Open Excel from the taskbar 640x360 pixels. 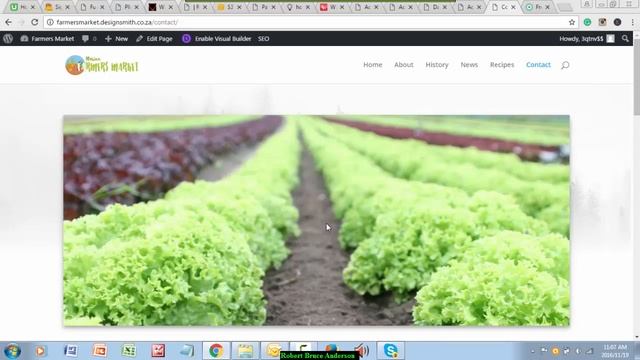pyautogui.click(x=129, y=351)
